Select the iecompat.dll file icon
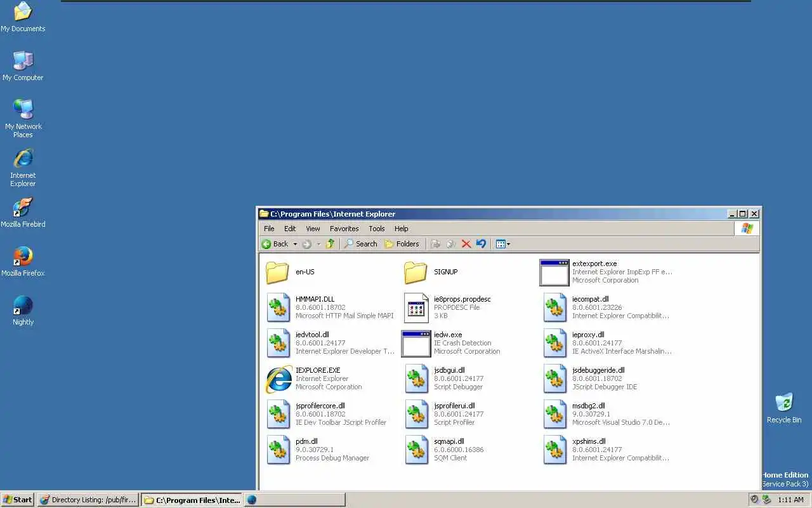The image size is (812, 508). 554,308
